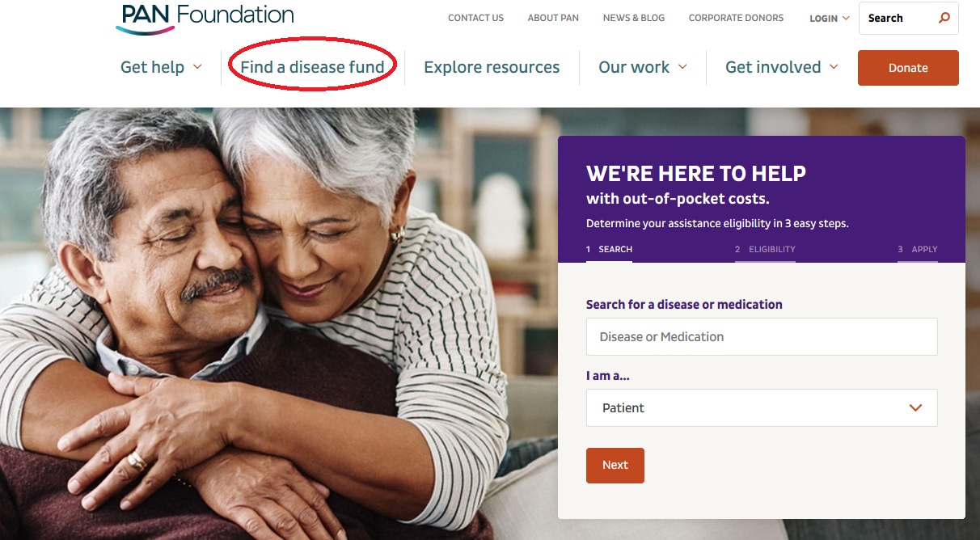The image size is (980, 540).
Task: Visit the NEWS & BLOG link
Action: coord(634,18)
